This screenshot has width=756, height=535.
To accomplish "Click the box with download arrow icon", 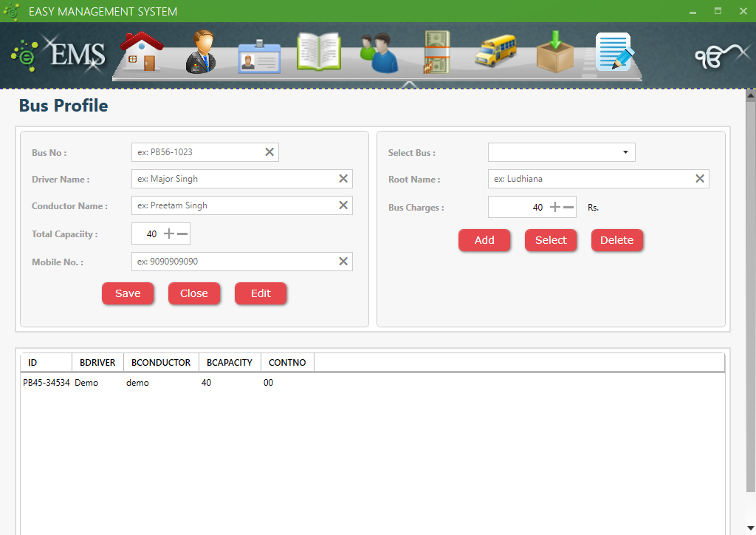I will (554, 52).
